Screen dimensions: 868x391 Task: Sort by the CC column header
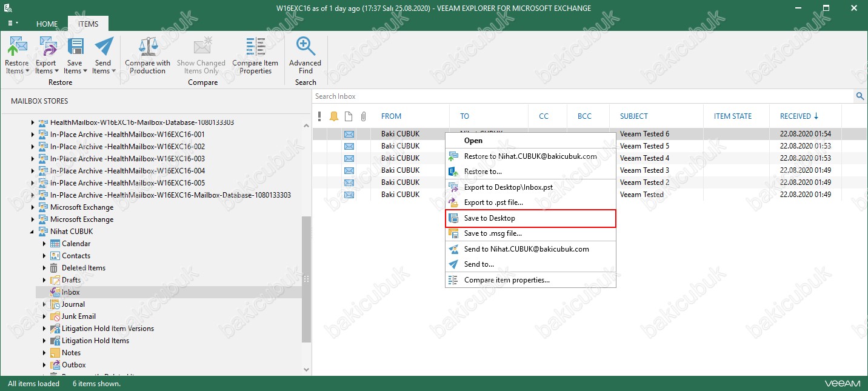544,116
